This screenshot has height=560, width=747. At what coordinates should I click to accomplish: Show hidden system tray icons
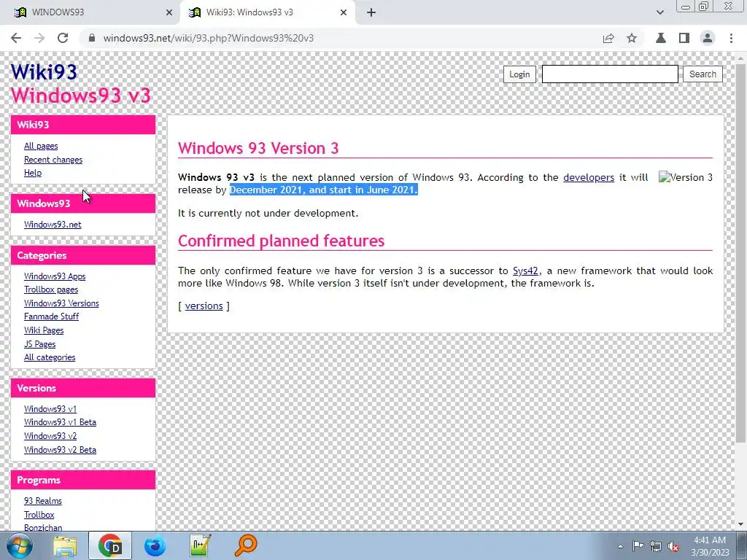point(620,546)
